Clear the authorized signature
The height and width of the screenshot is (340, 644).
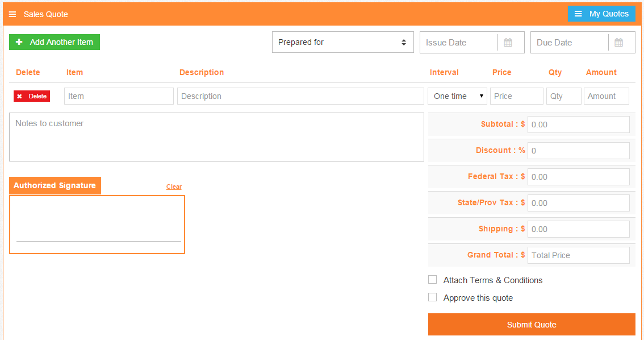coord(174,186)
